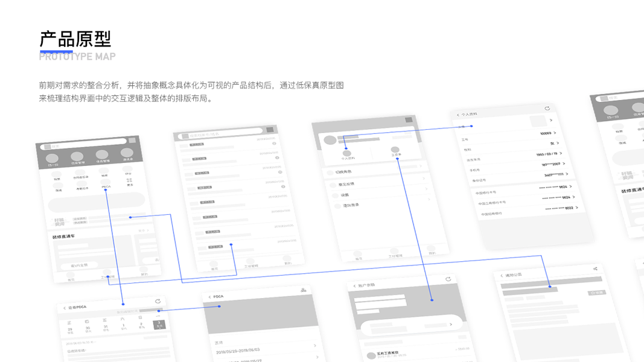Expand chevron next to 工号 100069
This screenshot has height=362, width=644.
pyautogui.click(x=555, y=133)
